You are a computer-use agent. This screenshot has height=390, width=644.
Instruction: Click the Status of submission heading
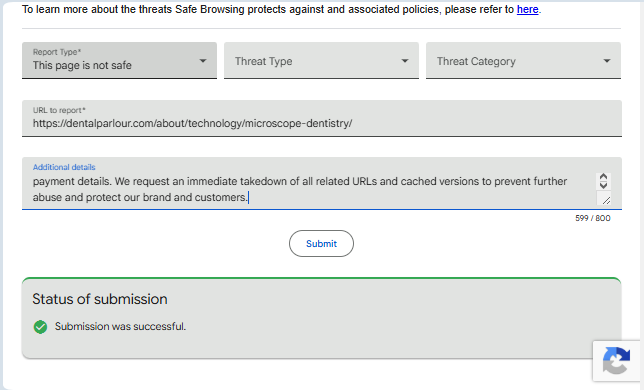[100, 299]
